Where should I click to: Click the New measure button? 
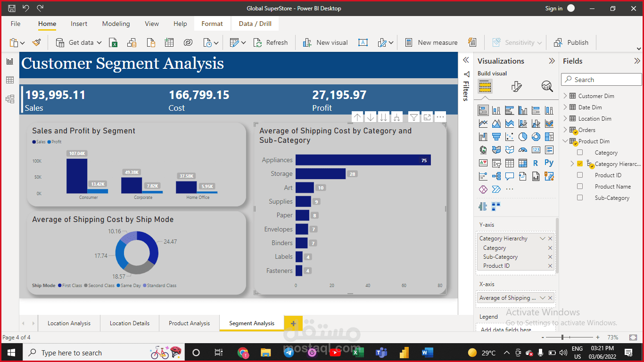(x=431, y=42)
